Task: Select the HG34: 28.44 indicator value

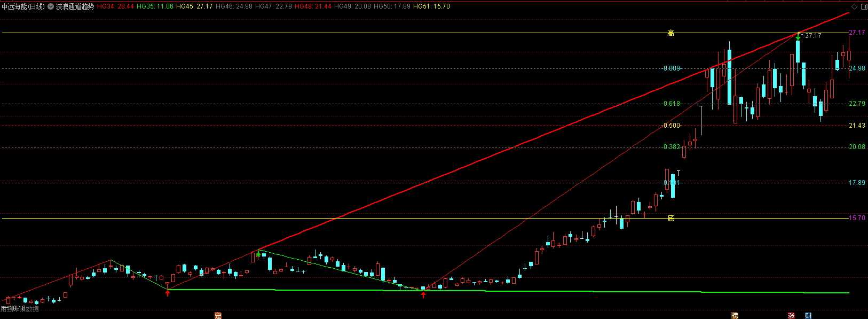Action: click(115, 6)
